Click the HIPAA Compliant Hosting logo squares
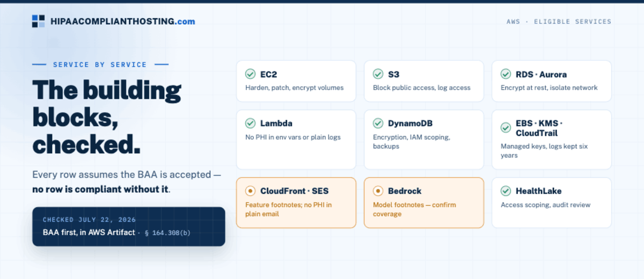 (39, 21)
